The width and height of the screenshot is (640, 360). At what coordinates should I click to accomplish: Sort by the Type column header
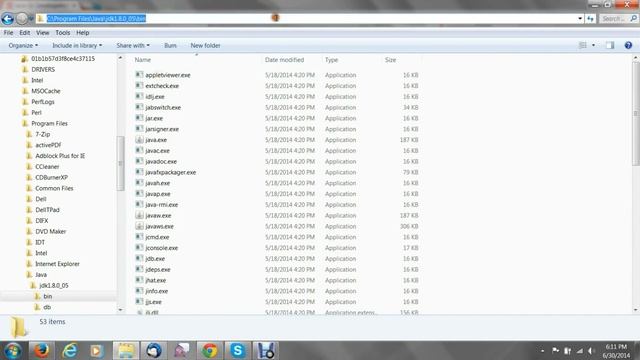[x=331, y=60]
